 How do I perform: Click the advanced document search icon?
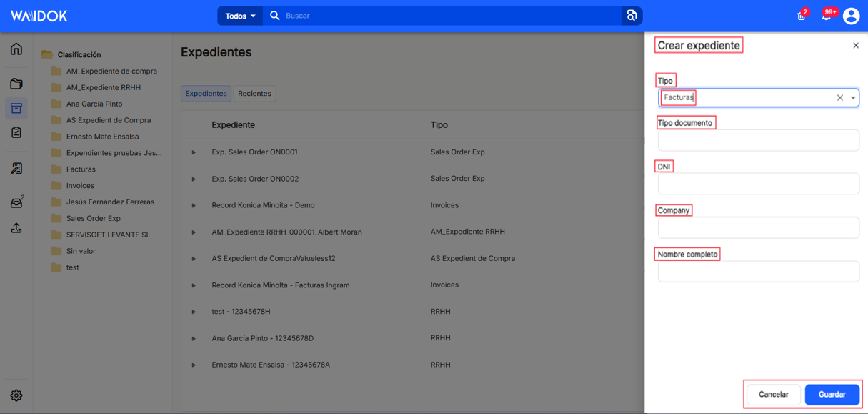pyautogui.click(x=632, y=16)
